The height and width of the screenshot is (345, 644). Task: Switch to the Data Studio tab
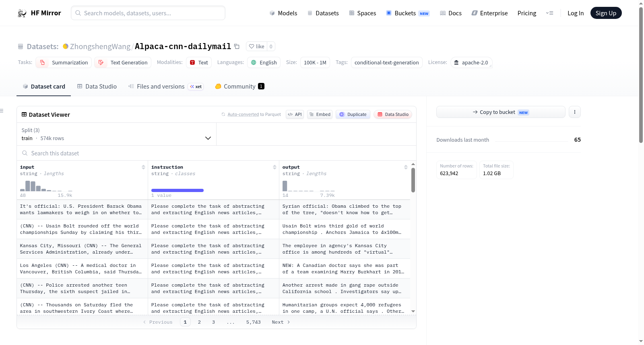97,87
